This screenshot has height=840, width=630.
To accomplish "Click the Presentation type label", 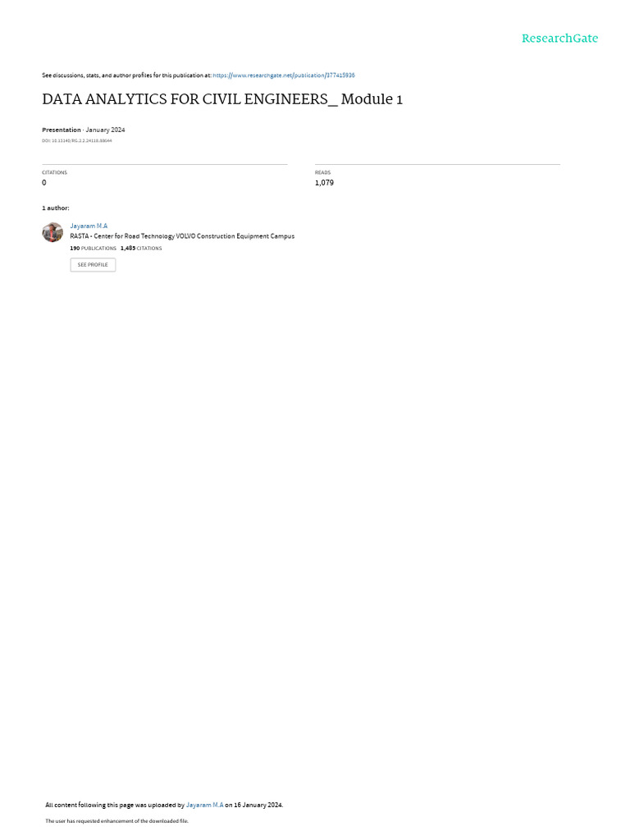I will pyautogui.click(x=61, y=130).
